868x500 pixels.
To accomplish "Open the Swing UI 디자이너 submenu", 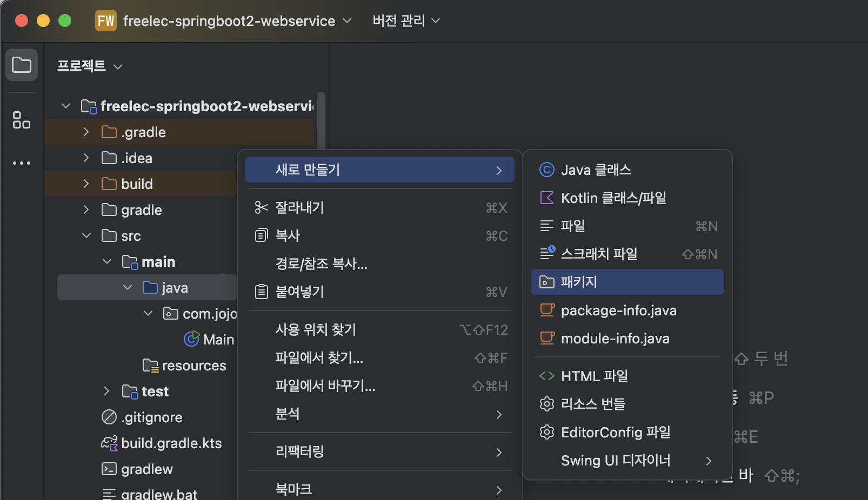I will [627, 460].
